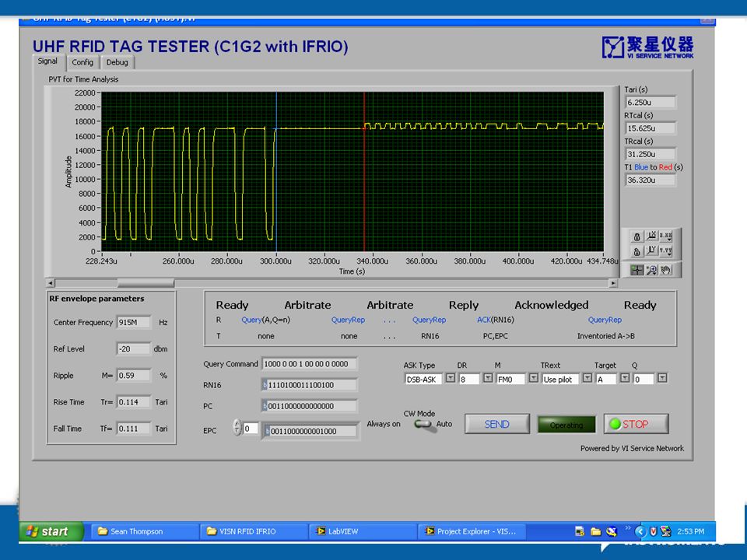Click the red cursor line on graph

pos(364,171)
